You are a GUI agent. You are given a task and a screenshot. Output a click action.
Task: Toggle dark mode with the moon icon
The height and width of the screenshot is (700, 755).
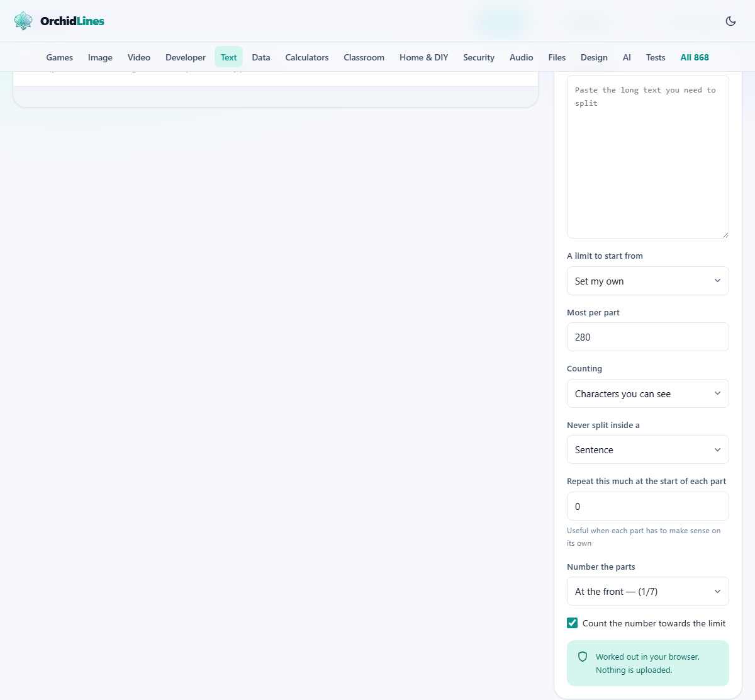point(730,21)
